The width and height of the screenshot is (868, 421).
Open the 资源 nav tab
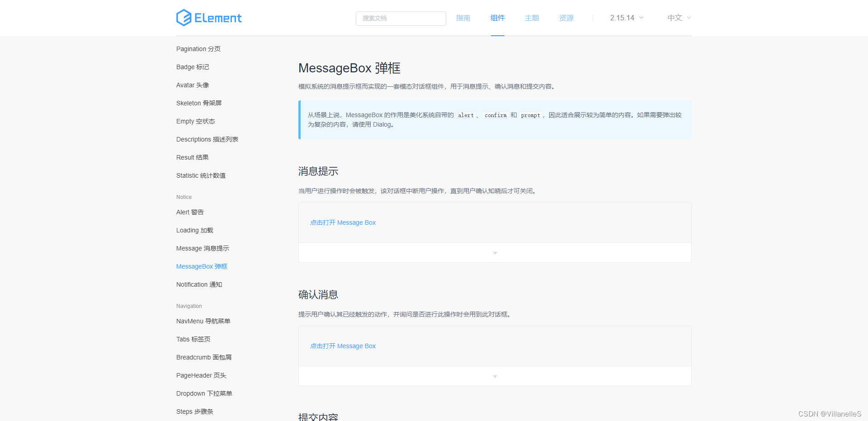(566, 18)
